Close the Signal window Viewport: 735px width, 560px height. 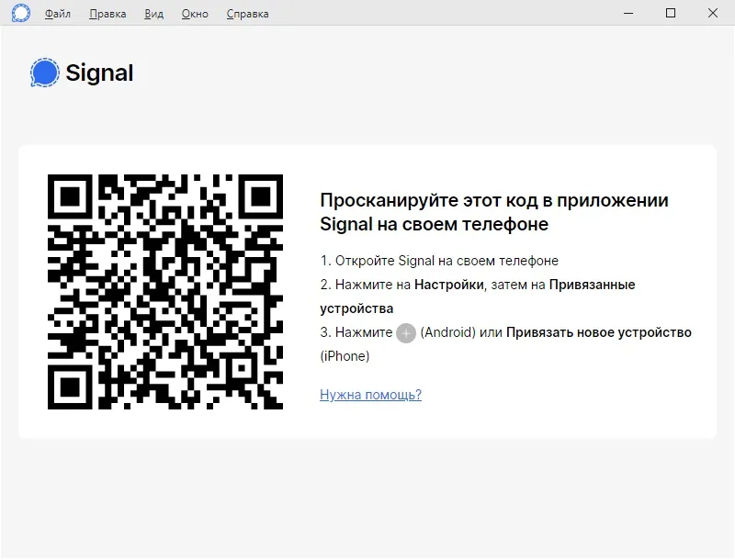pos(713,13)
